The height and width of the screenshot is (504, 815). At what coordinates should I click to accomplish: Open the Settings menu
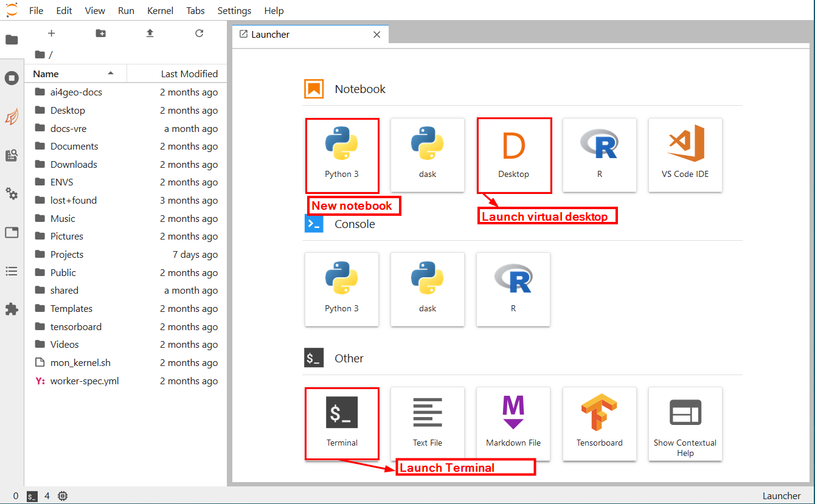coord(234,10)
